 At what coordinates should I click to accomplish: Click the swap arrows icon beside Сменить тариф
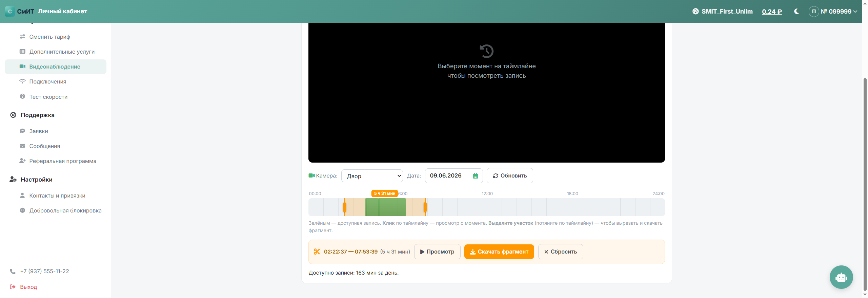point(22,36)
